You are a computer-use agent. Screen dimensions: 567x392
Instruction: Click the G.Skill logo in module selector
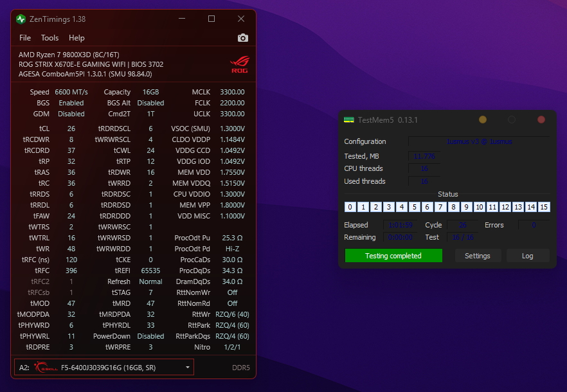[x=46, y=367]
